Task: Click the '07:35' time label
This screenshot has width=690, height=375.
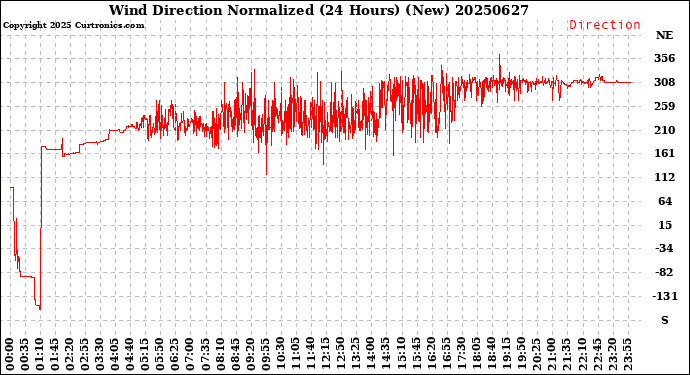Action: click(206, 354)
